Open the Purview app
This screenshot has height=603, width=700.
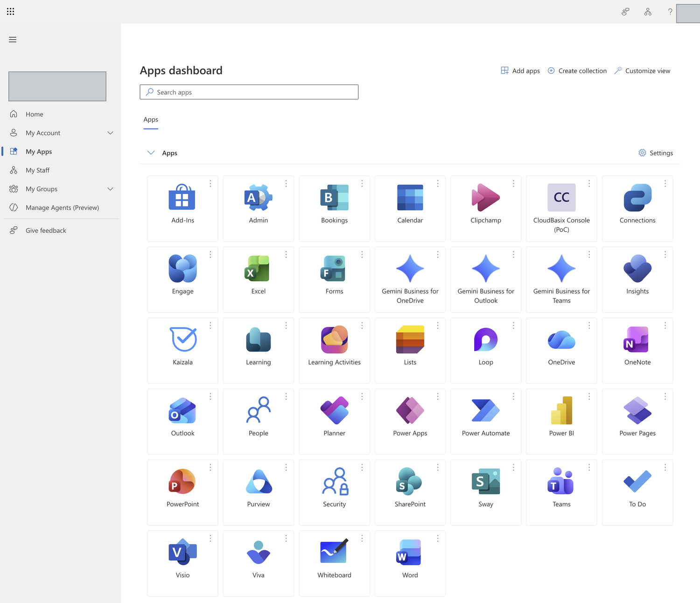coord(259,492)
